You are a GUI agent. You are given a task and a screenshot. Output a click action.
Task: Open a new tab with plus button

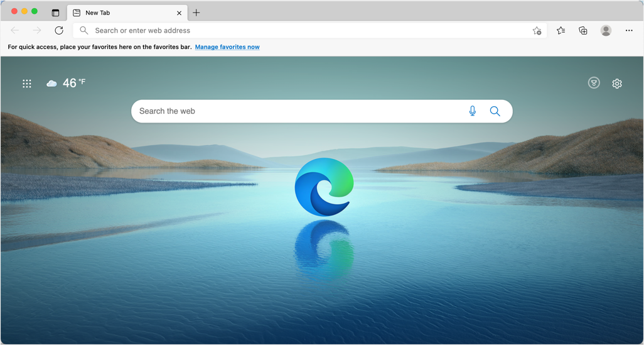pyautogui.click(x=196, y=13)
